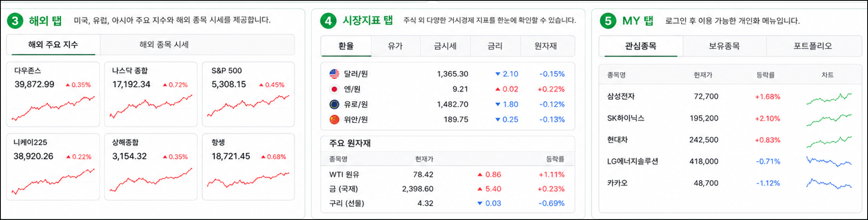Click the EU flag icon for 유로/원

(x=334, y=104)
